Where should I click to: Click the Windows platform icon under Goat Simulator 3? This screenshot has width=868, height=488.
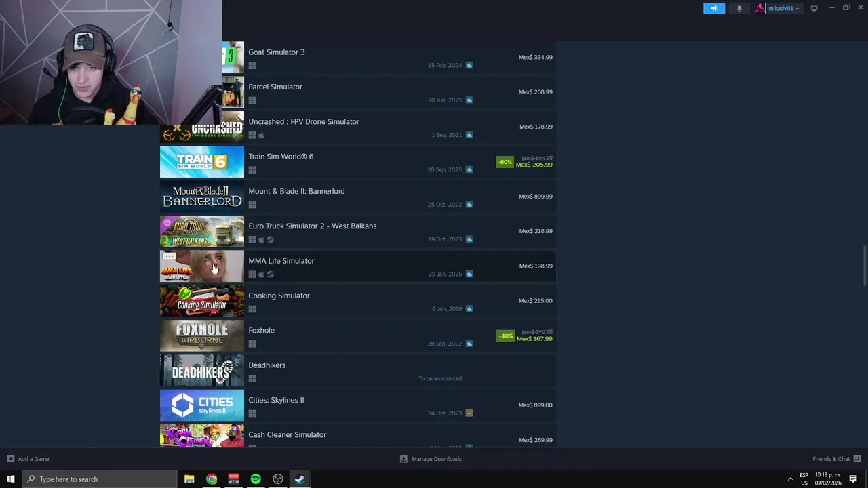[252, 66]
